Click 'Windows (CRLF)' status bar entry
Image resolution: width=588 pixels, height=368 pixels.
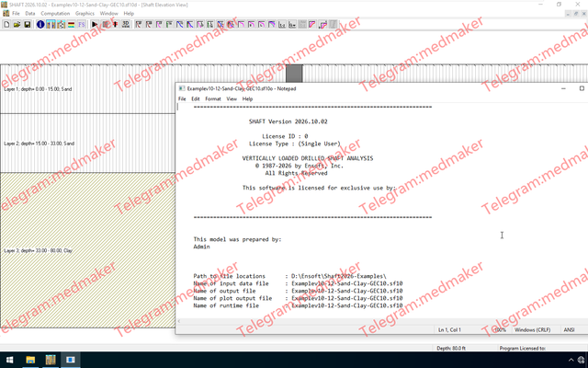point(533,329)
